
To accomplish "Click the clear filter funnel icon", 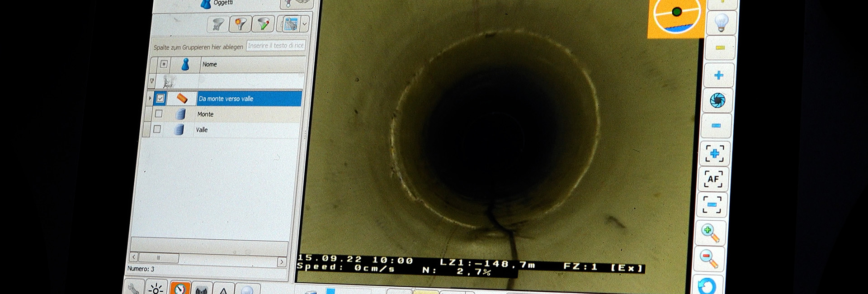I will pos(218,24).
